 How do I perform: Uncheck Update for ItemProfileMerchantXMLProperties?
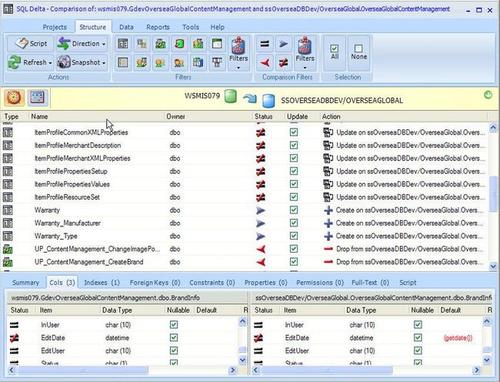[x=294, y=158]
